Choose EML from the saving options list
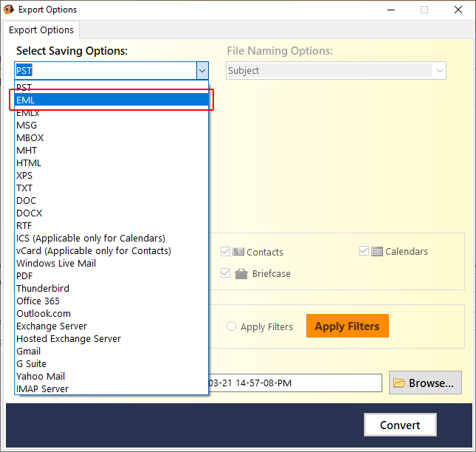Viewport: 476px width, 452px height. [111, 100]
